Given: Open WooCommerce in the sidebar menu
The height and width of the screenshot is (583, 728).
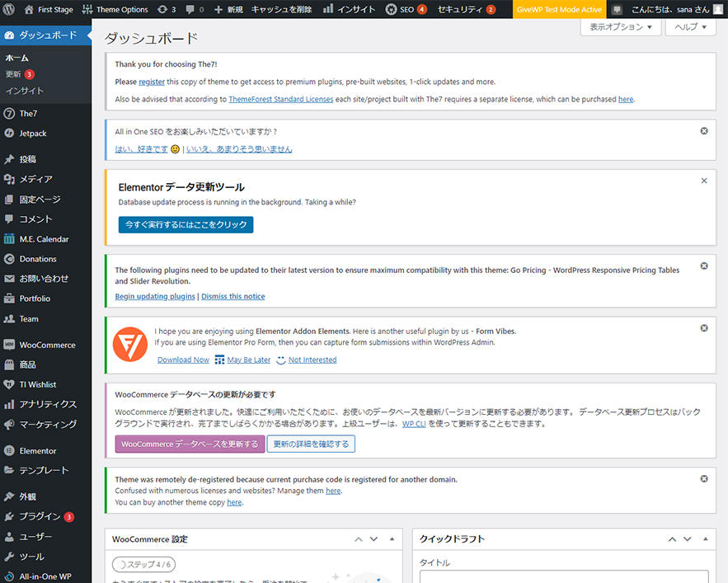Looking at the screenshot, I should pos(47,345).
